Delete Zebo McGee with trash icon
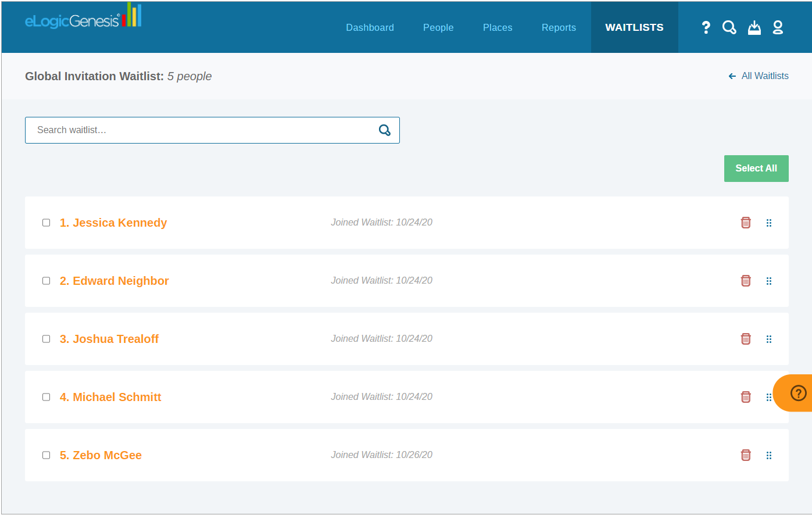This screenshot has width=812, height=515. [x=746, y=455]
